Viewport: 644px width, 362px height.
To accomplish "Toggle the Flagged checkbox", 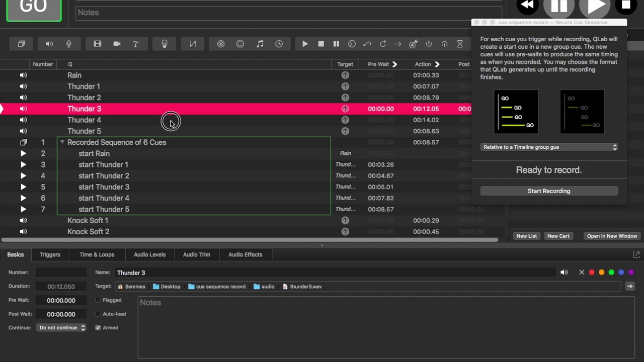I will tap(98, 300).
